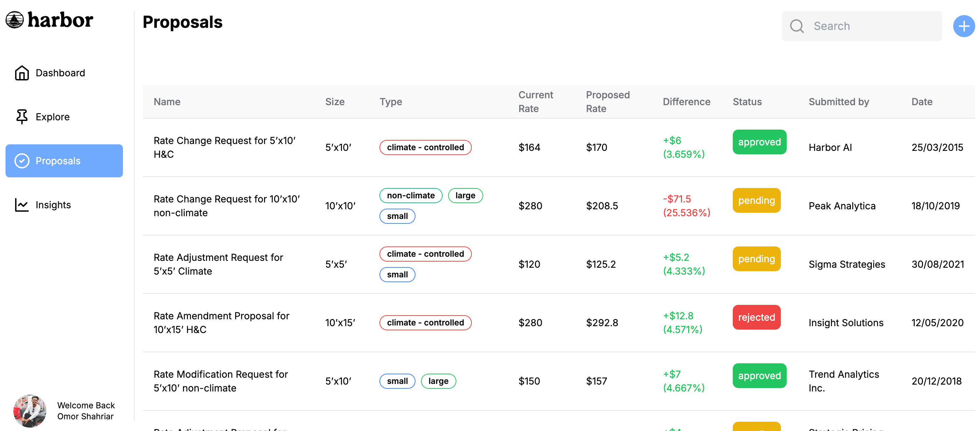Screen dimensions: 980x431
Task: Click the Explore pin icon
Action: [22, 117]
